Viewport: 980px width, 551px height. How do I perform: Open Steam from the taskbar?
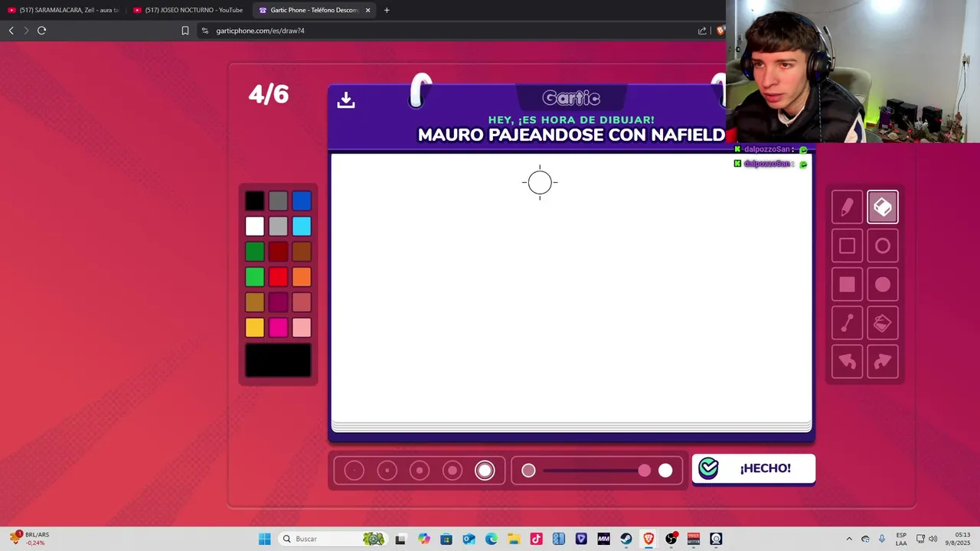pyautogui.click(x=626, y=539)
